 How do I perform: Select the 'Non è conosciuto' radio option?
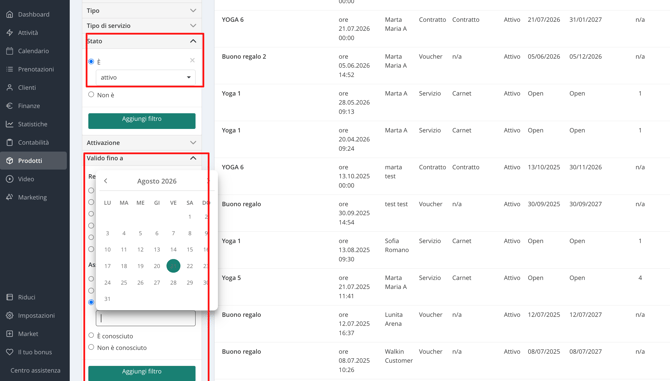click(91, 347)
